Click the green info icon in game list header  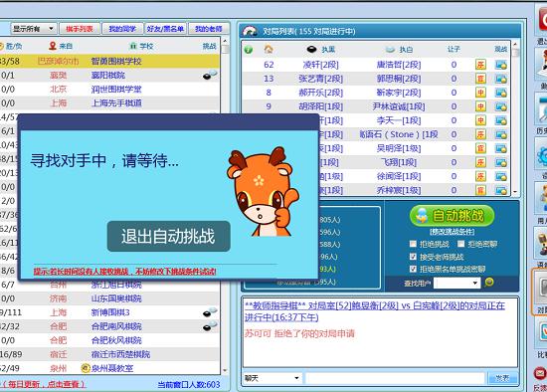point(248,50)
